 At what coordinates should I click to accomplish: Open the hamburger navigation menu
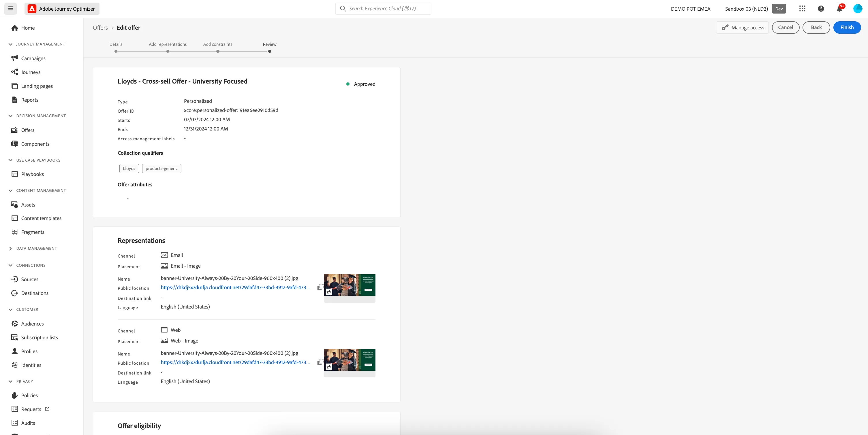pos(10,9)
